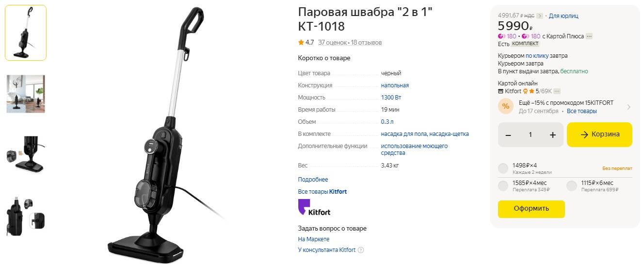Expand the 15KITFORT promo code arrow
Screen dimensions: 644x267
click(628, 107)
